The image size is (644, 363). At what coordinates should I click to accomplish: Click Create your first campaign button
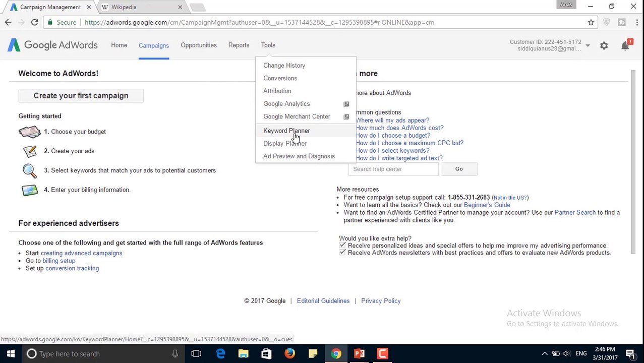coord(81,96)
